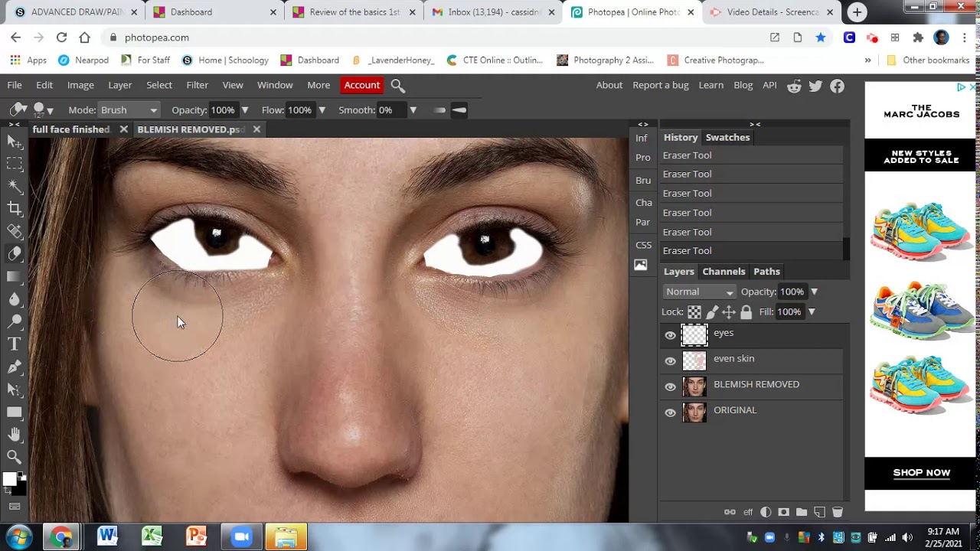This screenshot has width=980, height=551.
Task: Select the Dodge tool
Action: 15,321
